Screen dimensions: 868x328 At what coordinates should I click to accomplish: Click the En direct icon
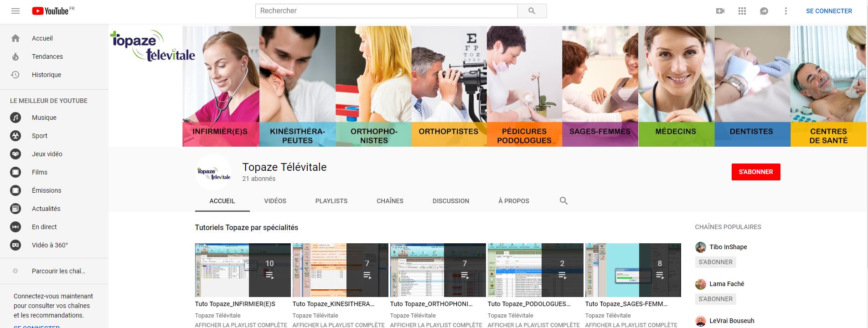pos(15,227)
